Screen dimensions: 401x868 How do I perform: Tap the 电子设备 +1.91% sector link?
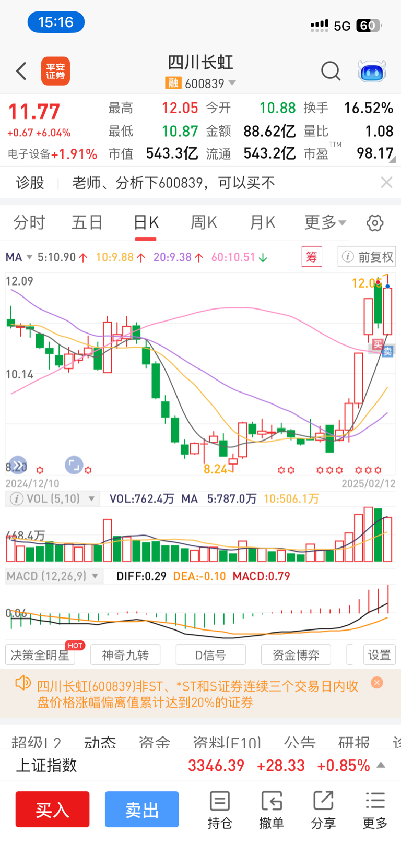52,154
